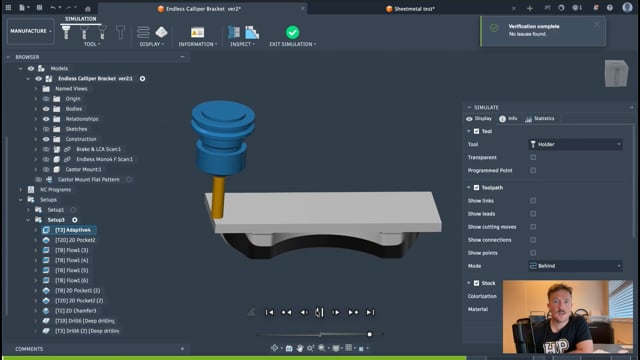640x360 pixels.
Task: Expand the NC Programs node
Action: [20, 190]
